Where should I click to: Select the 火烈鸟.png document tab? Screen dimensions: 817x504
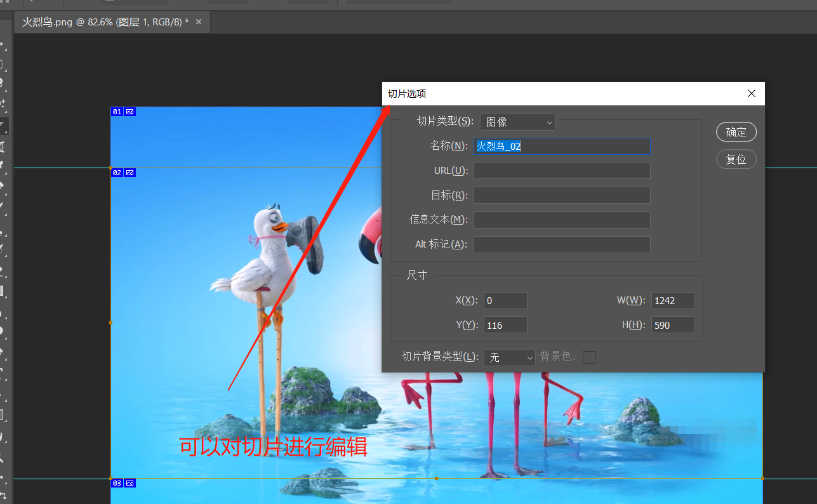point(112,22)
